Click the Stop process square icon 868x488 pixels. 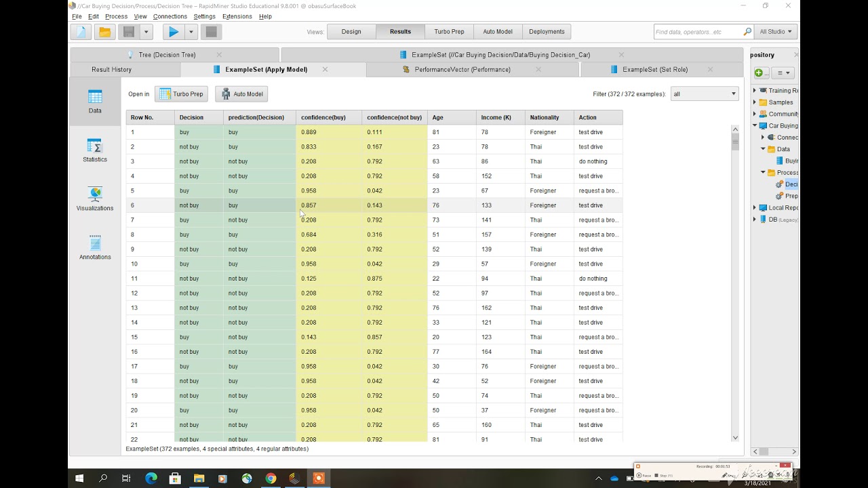(x=211, y=32)
